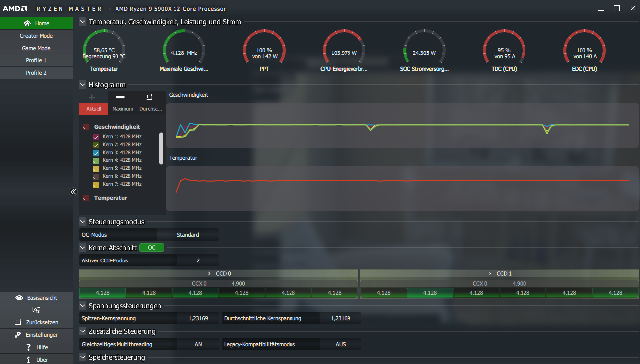
Task: Uncheck the Kern 1 checkbox
Action: pyautogui.click(x=96, y=137)
